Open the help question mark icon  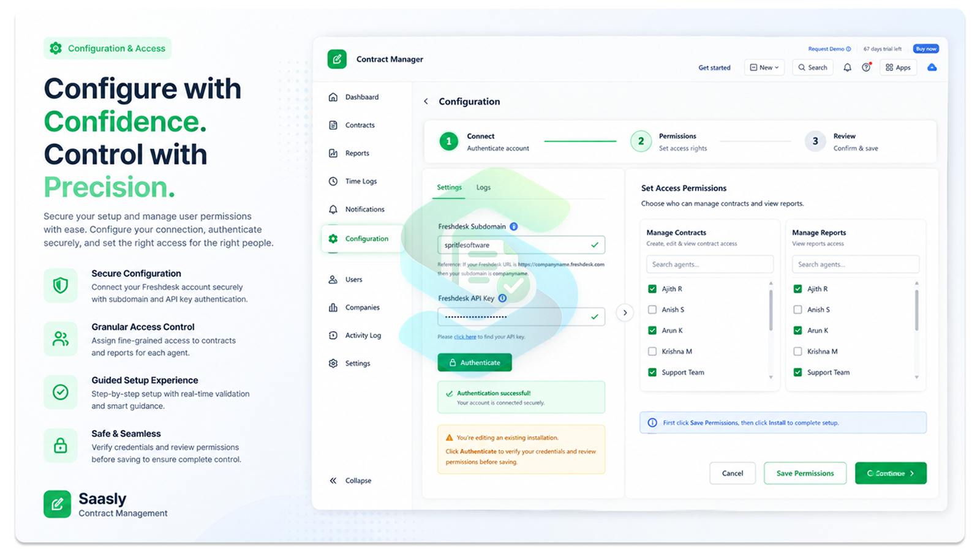click(x=866, y=67)
